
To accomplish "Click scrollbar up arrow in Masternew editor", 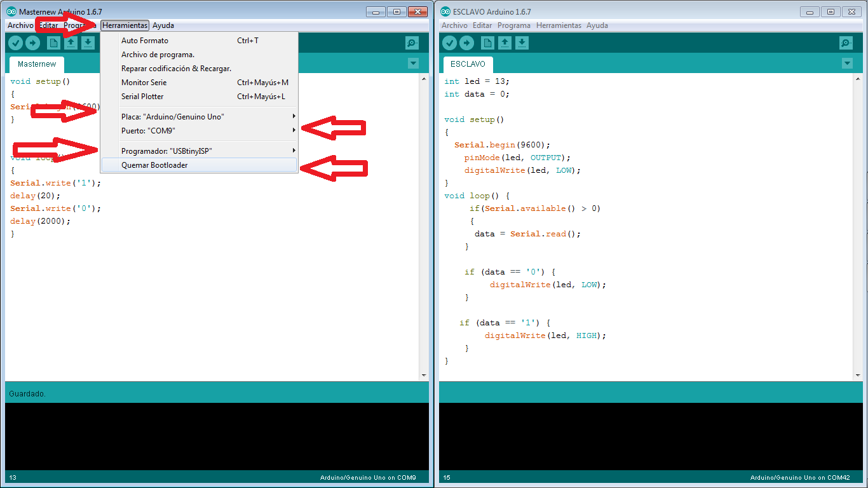I will [x=424, y=78].
